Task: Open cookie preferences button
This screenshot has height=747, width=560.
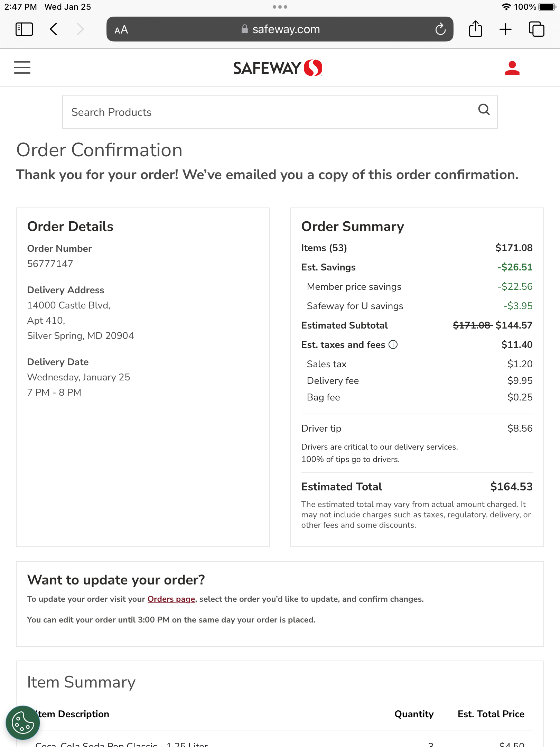Action: 23,723
